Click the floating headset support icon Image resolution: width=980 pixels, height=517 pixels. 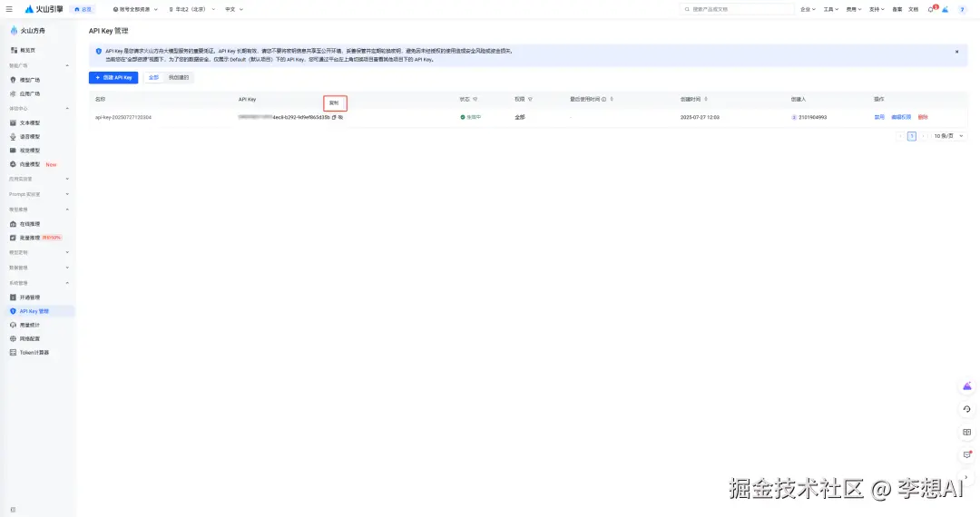pyautogui.click(x=967, y=409)
